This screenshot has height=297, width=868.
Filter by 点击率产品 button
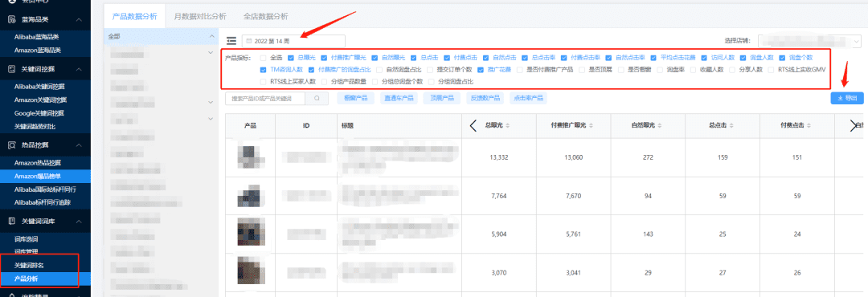tap(528, 98)
